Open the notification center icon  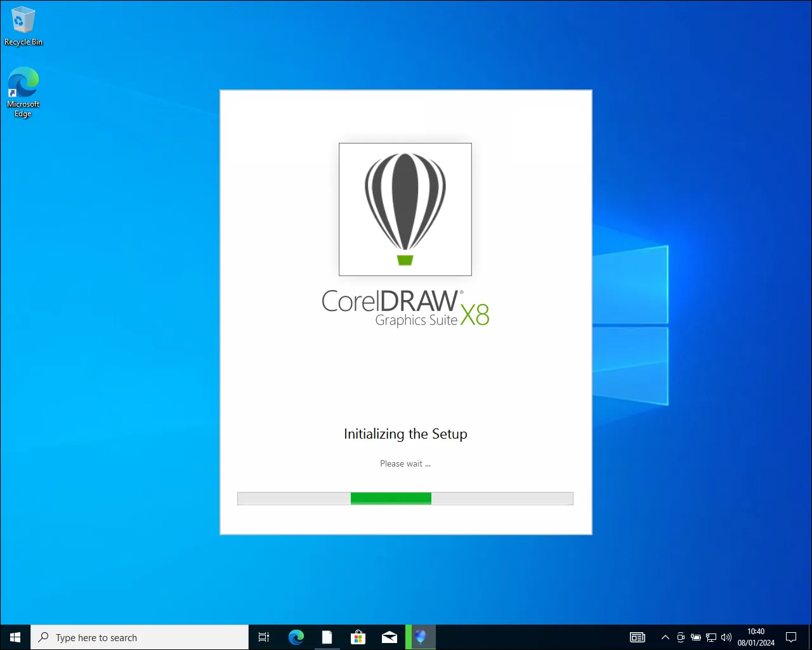(791, 637)
